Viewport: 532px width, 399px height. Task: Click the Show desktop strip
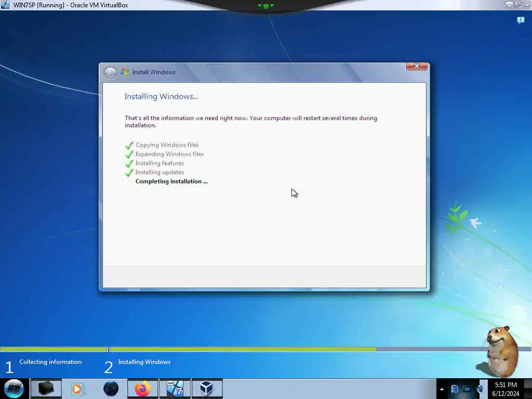528,389
